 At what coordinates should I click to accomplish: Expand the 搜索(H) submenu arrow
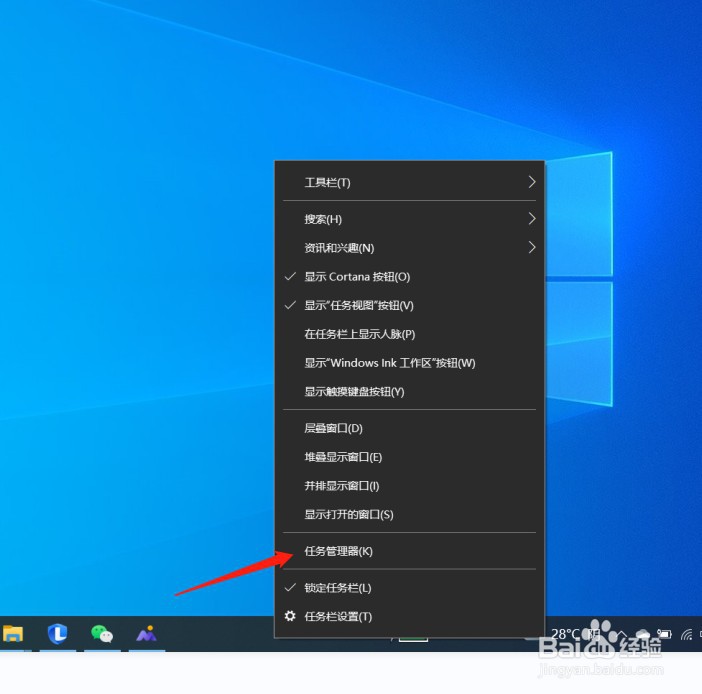[x=531, y=218]
